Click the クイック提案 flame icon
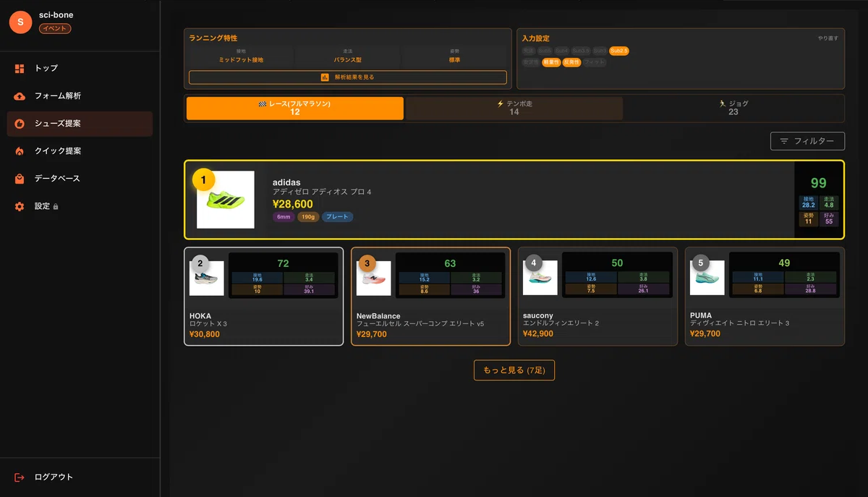The height and width of the screenshot is (497, 868). pyautogui.click(x=20, y=151)
